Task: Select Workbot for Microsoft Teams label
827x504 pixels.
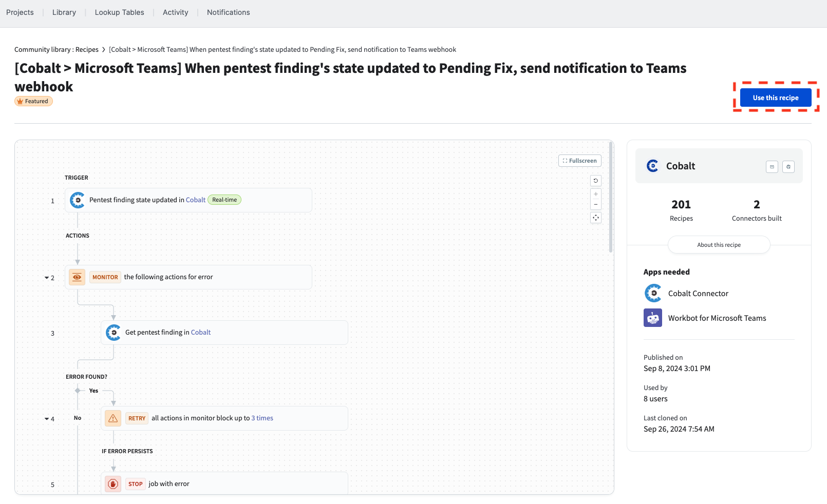Action: (717, 318)
